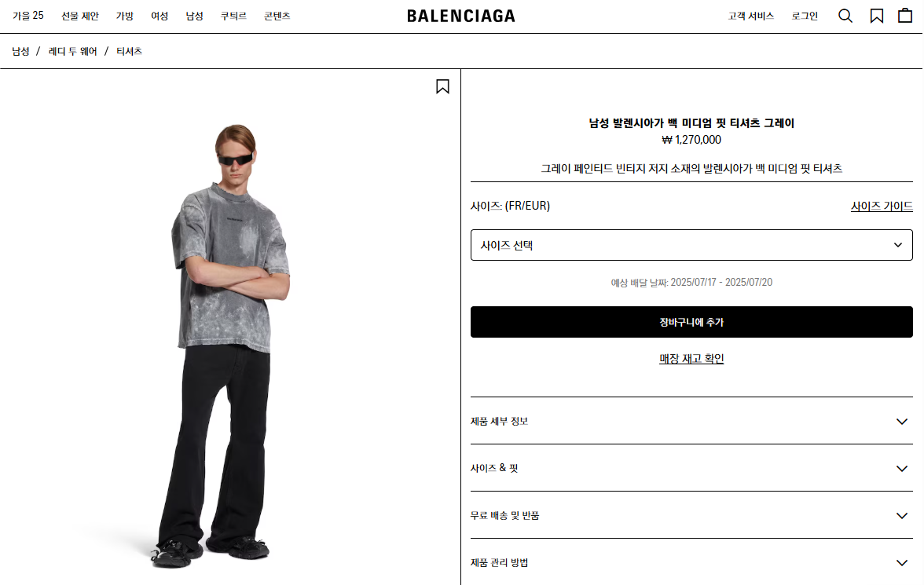Viewport: 924px width, 585px height.
Task: Expand the 제품 세부 정보 section
Action: 691,421
